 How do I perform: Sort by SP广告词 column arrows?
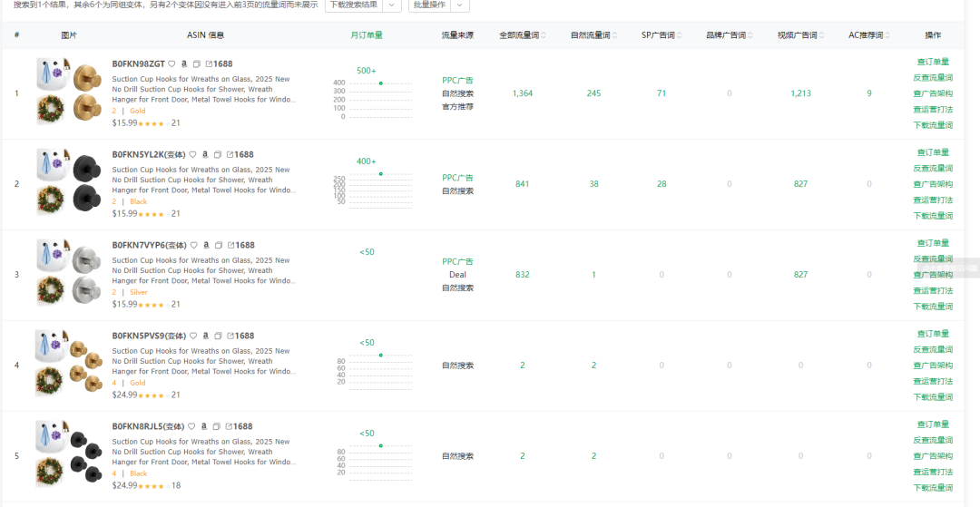pyautogui.click(x=679, y=35)
